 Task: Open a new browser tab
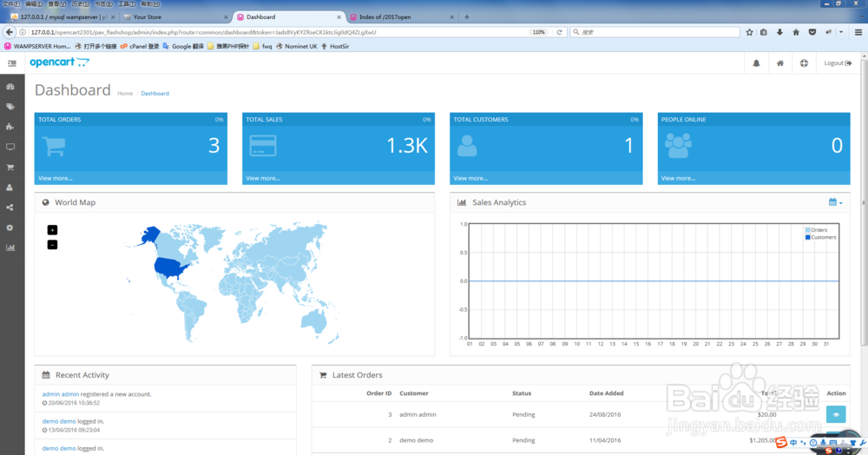pyautogui.click(x=467, y=17)
